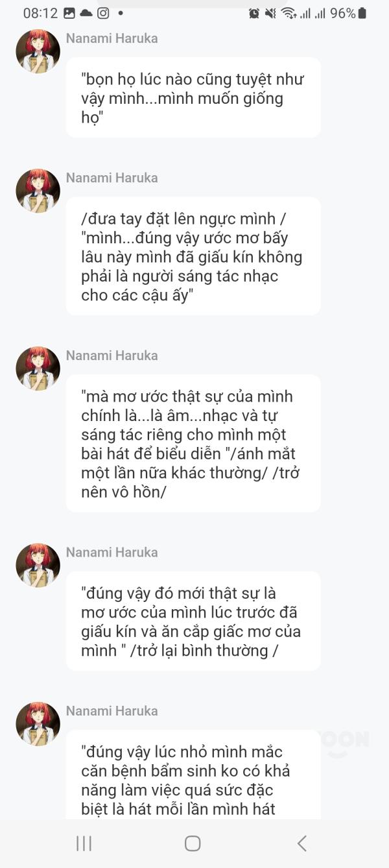Tap the muted sound status icon
Viewport: 389px width, 868px height.
tap(271, 13)
